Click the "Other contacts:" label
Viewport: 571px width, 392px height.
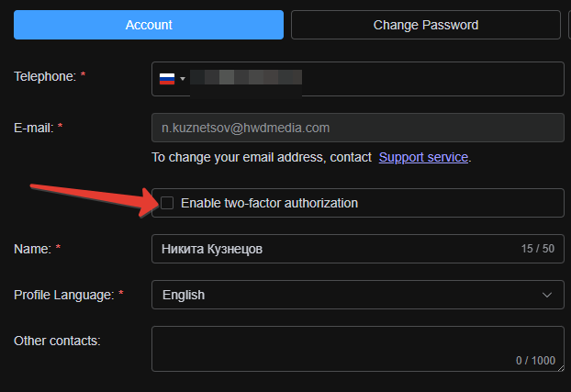(x=57, y=341)
